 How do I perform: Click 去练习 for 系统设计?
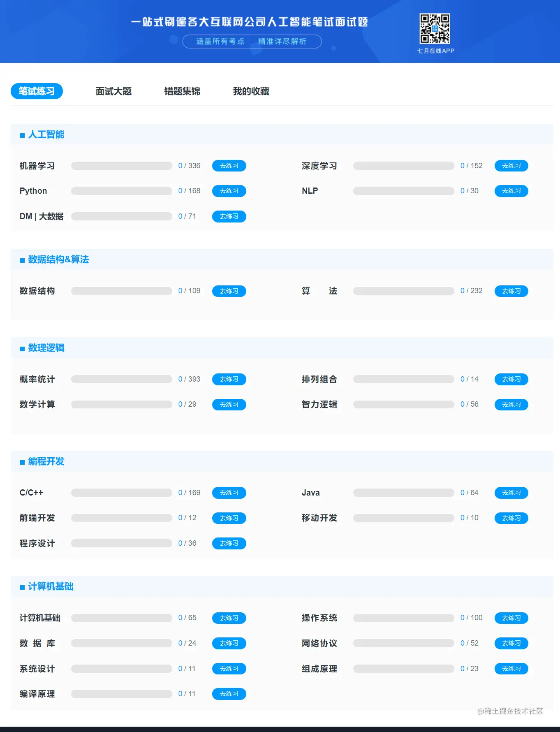click(x=229, y=669)
